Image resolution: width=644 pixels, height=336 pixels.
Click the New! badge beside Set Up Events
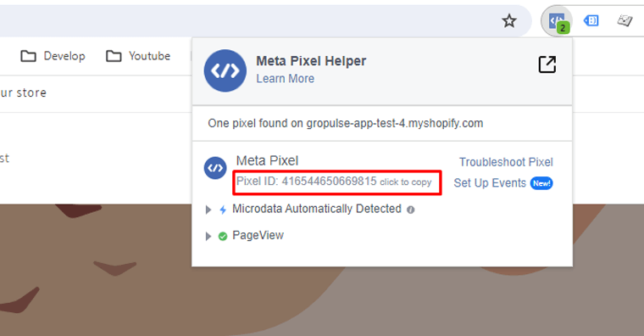(541, 183)
